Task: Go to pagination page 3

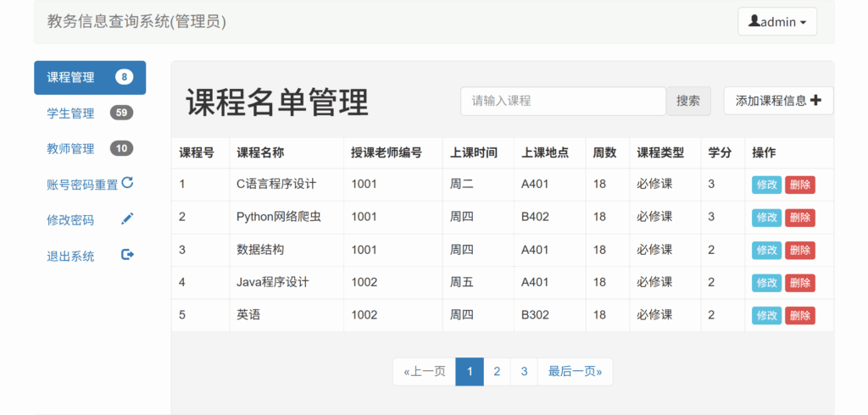Action: (524, 372)
